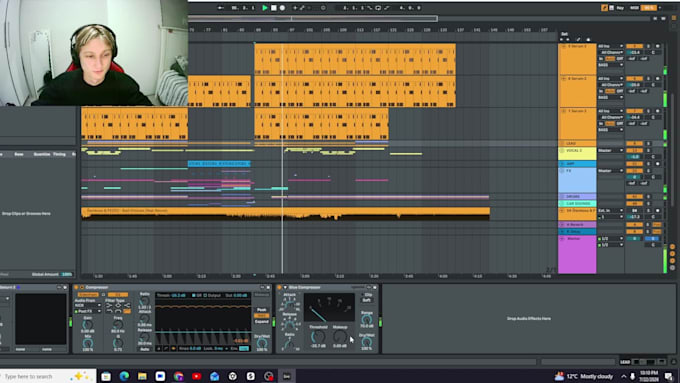Unfold the LEAD track triangle

[562, 143]
